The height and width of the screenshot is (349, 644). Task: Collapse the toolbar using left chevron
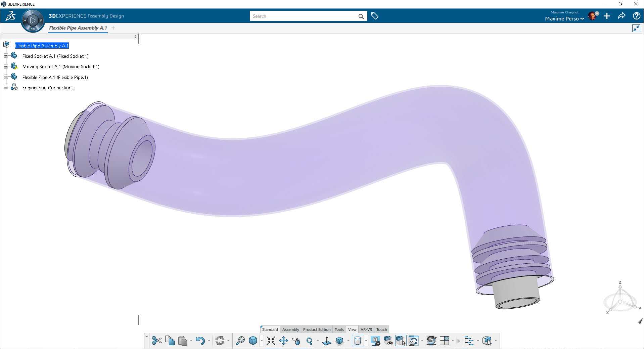click(146, 336)
